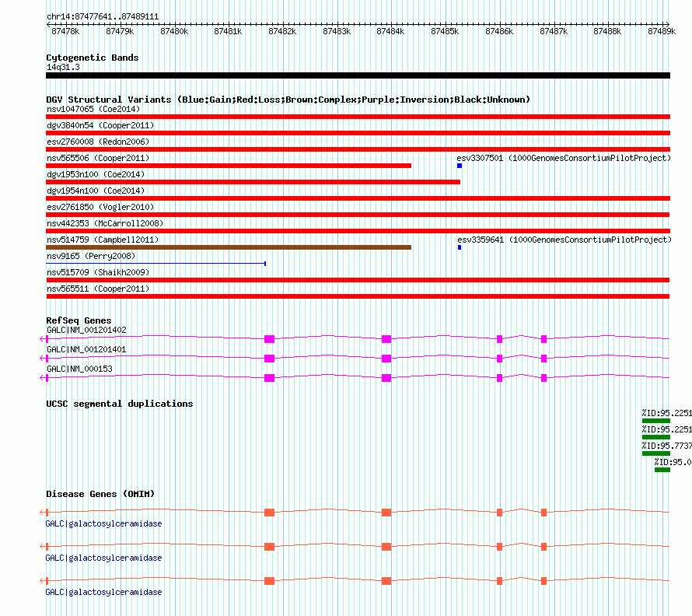The height and width of the screenshot is (616, 692).
Task: Open variant dgv1954n100 (Coe2014) label
Action: coord(96,191)
